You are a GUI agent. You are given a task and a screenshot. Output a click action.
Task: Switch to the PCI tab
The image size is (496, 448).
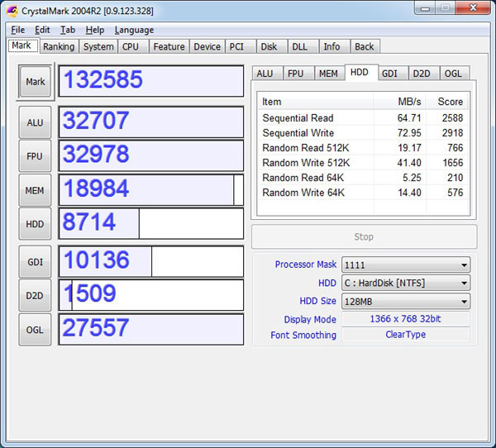point(241,46)
